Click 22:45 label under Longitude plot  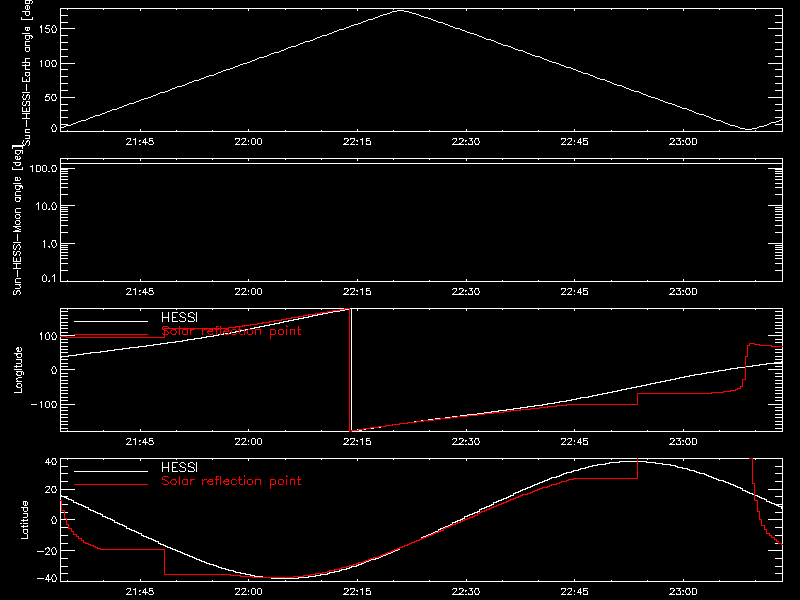pyautogui.click(x=574, y=442)
